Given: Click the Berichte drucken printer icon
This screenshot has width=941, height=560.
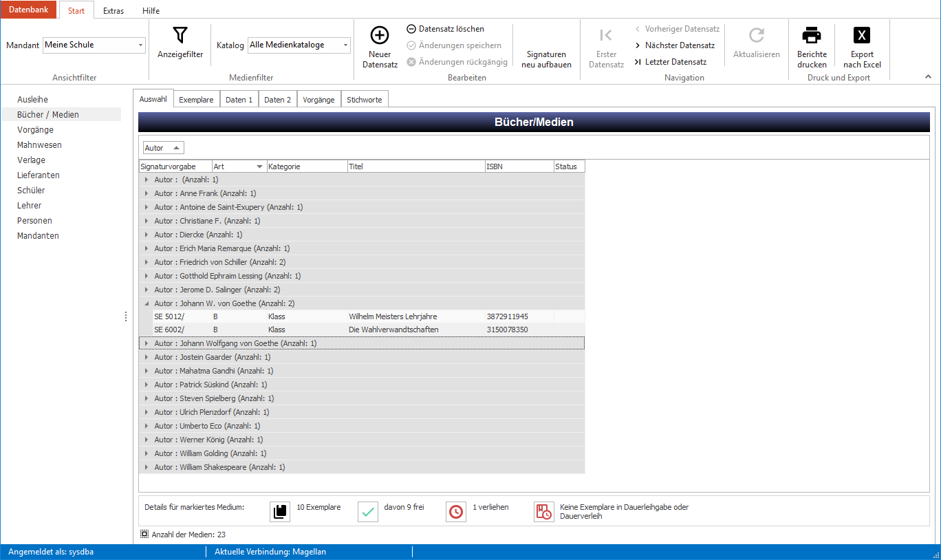Looking at the screenshot, I should [x=812, y=35].
